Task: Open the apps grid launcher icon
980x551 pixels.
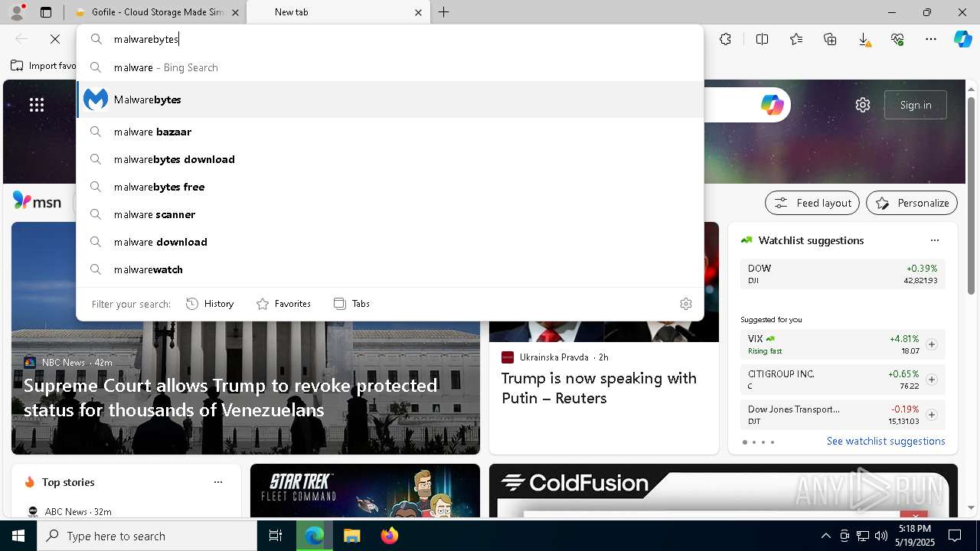Action: click(37, 105)
